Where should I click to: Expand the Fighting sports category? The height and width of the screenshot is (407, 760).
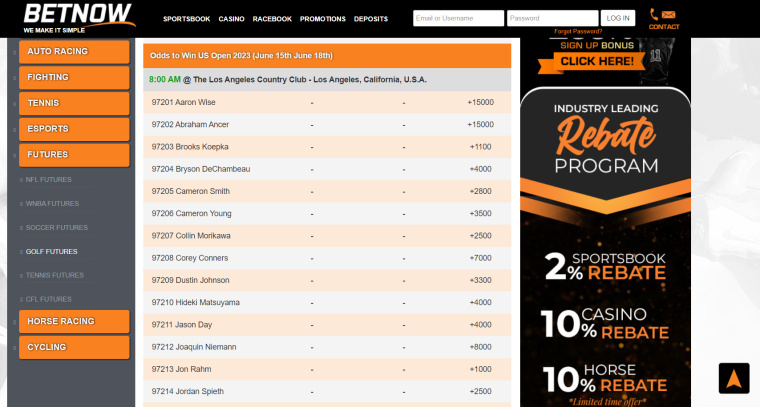pos(74,77)
